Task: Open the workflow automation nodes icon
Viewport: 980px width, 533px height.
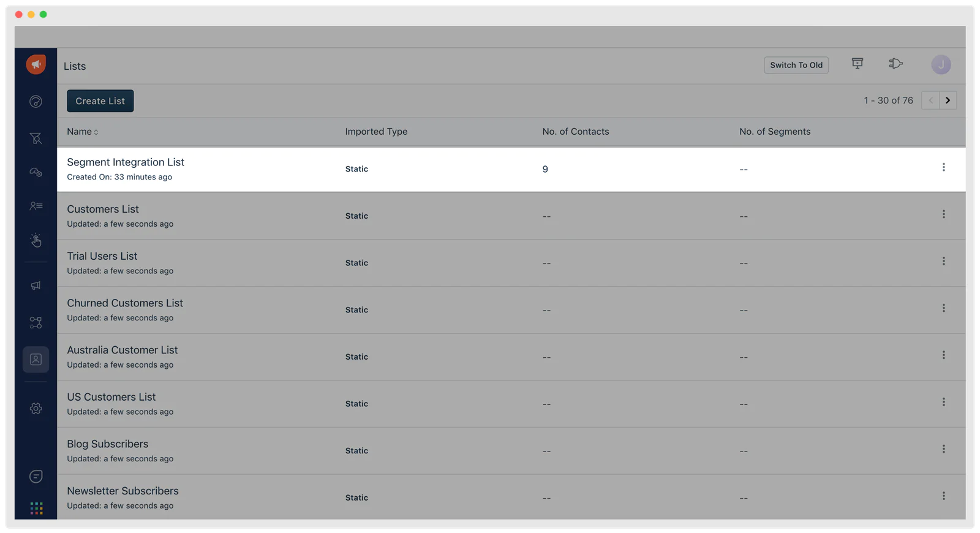Action: [36, 322]
